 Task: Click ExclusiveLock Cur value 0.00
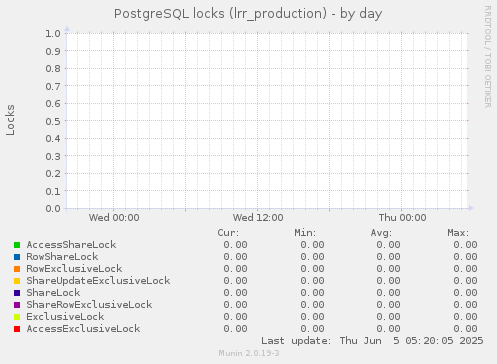[235, 317]
